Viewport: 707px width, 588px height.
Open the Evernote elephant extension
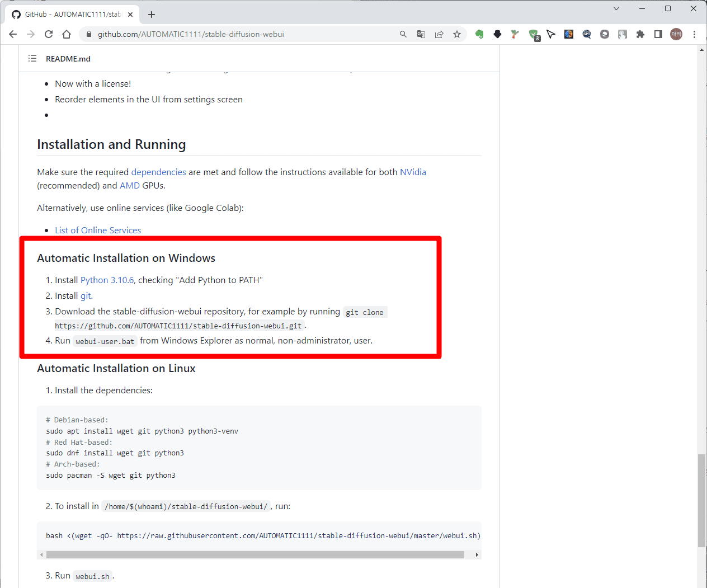tap(479, 34)
